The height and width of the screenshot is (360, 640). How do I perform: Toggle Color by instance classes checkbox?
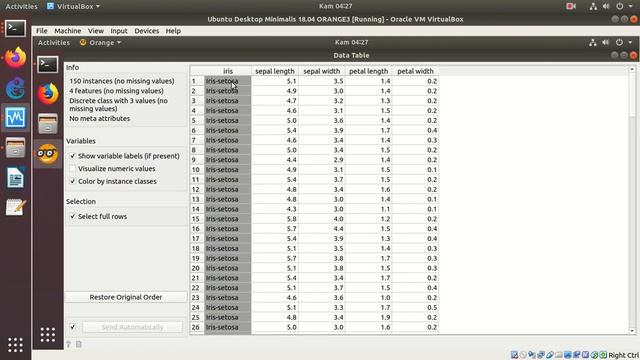tap(73, 181)
